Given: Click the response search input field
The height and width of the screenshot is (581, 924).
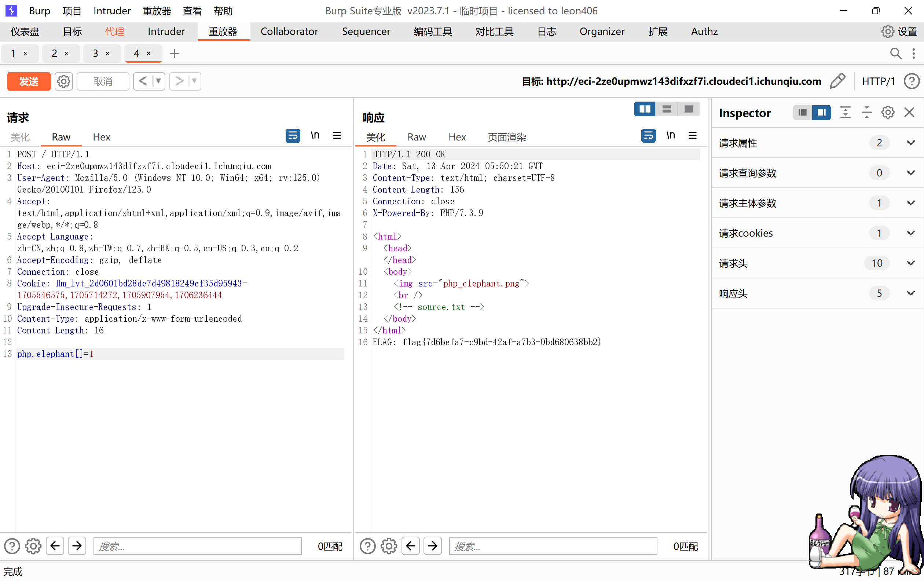Looking at the screenshot, I should point(553,546).
